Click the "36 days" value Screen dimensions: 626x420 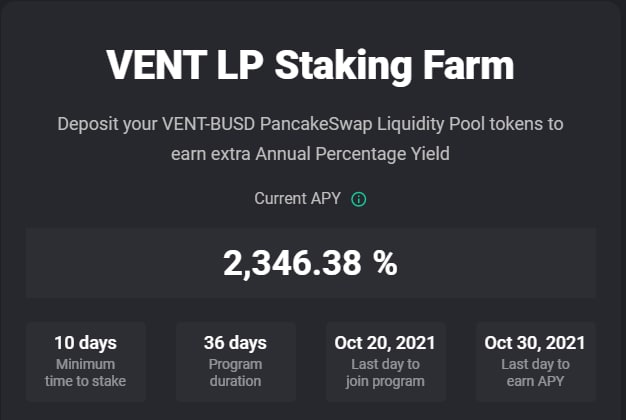click(x=235, y=343)
